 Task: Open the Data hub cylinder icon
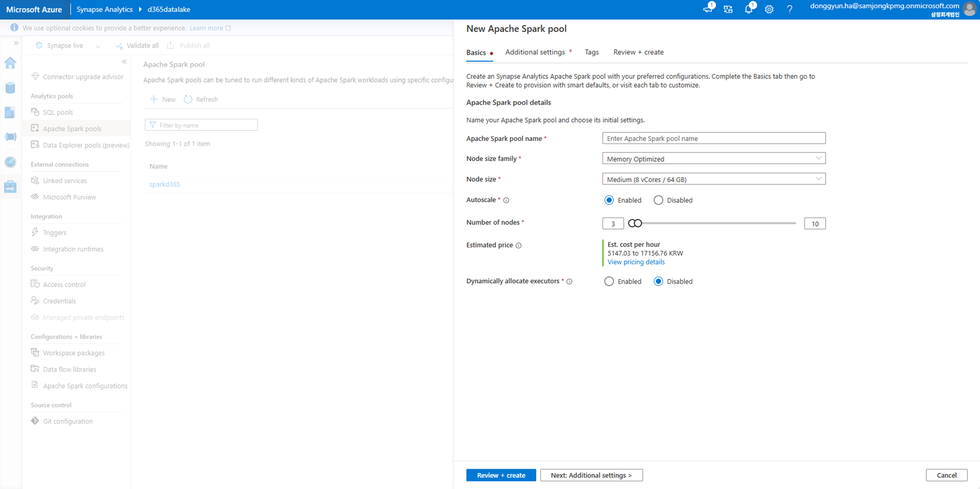point(10,87)
